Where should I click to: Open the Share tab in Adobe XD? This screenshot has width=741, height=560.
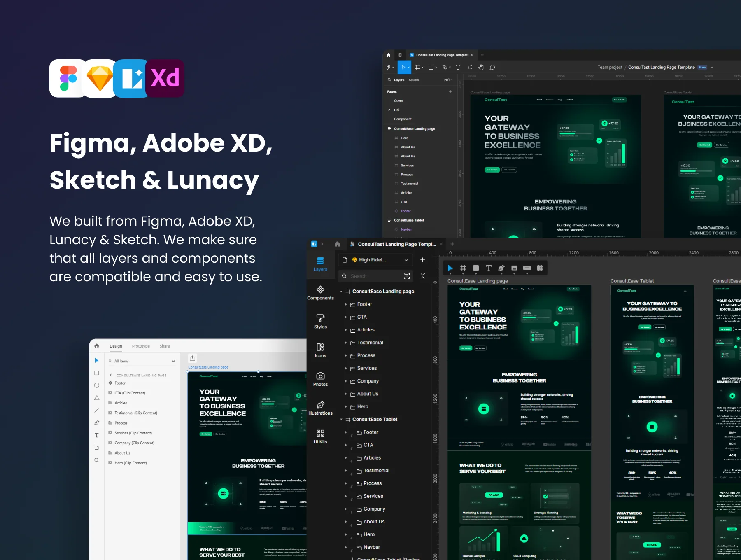click(165, 346)
